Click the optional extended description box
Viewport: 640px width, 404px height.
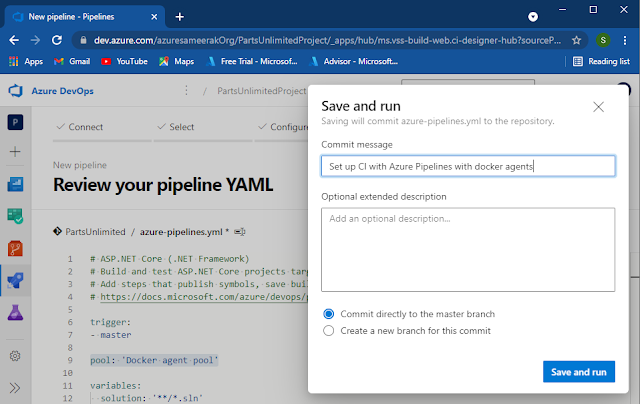pos(468,249)
